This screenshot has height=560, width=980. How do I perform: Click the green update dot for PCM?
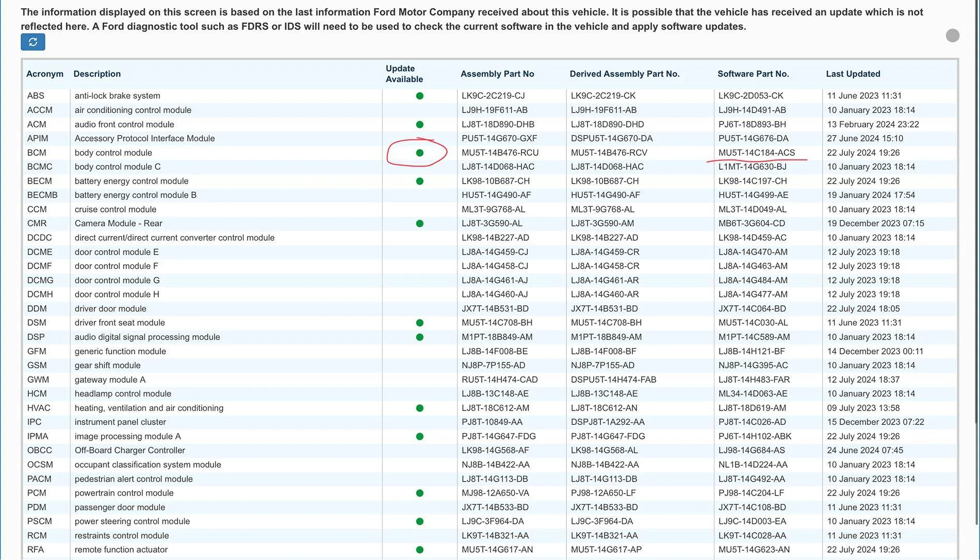[x=420, y=493]
